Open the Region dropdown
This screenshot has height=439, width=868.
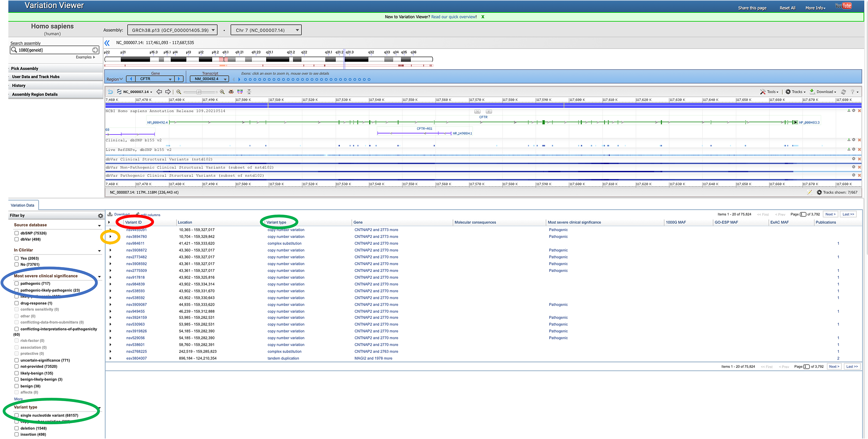pyautogui.click(x=114, y=79)
